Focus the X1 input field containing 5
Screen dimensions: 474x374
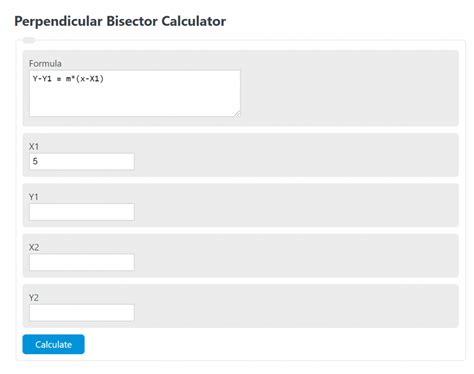pyautogui.click(x=82, y=161)
